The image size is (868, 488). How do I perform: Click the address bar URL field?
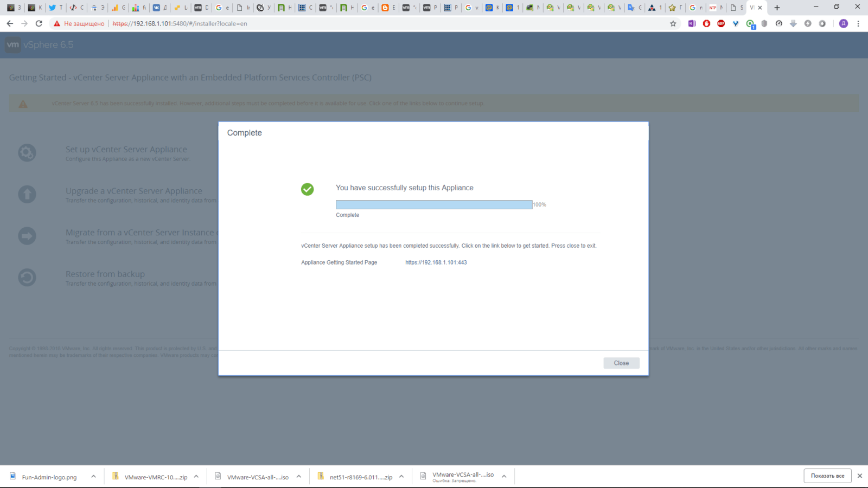pos(380,24)
